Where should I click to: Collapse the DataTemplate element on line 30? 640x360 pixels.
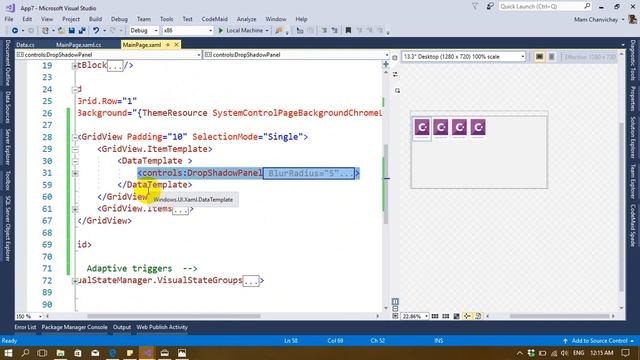pos(75,162)
